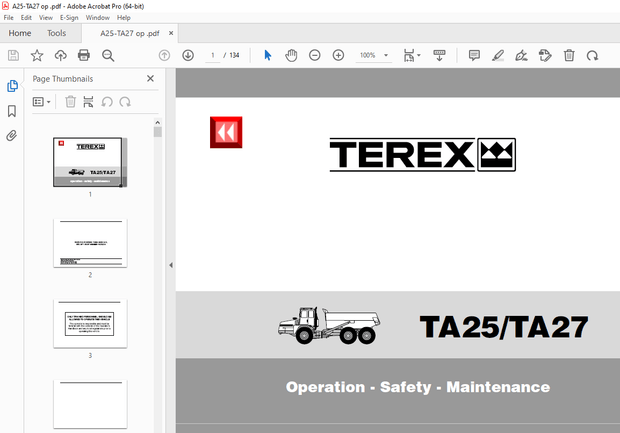Screen dimensions: 620x433
Task: Add a sticky note comment
Action: coord(474,55)
